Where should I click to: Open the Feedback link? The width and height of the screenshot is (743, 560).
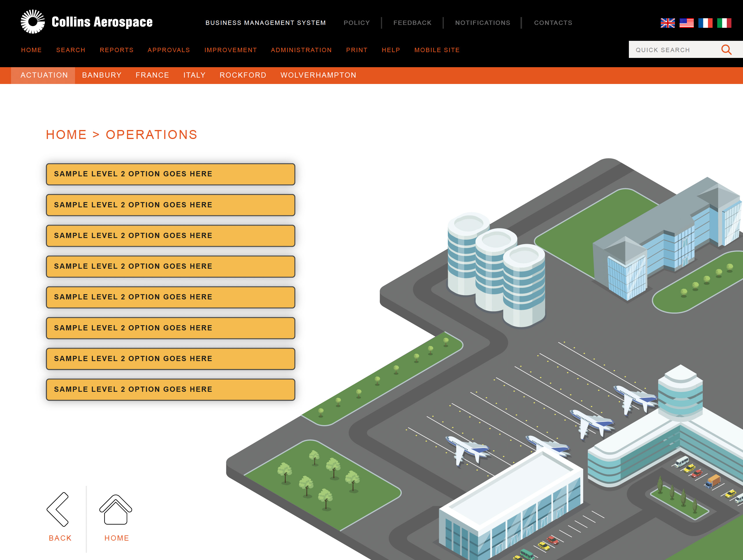[x=412, y=23]
